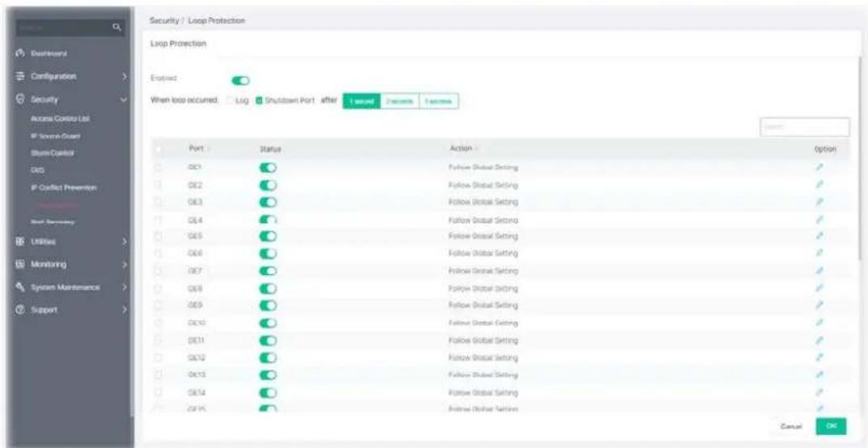Screen dimensions: 868x448
Task: Click the OK button
Action: [x=831, y=426]
